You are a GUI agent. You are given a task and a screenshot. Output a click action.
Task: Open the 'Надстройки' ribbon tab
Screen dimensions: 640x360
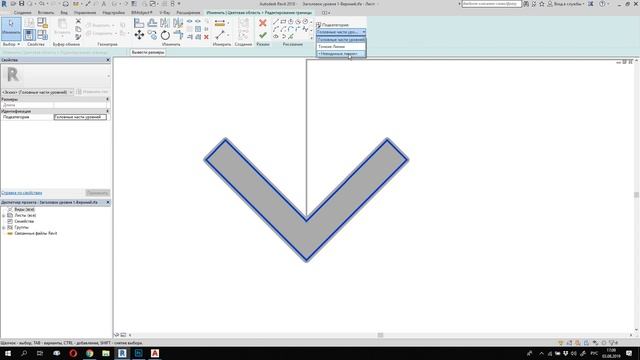[113, 13]
